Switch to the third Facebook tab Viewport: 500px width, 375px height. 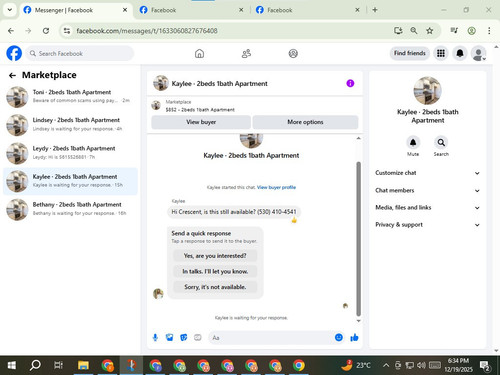pyautogui.click(x=307, y=10)
